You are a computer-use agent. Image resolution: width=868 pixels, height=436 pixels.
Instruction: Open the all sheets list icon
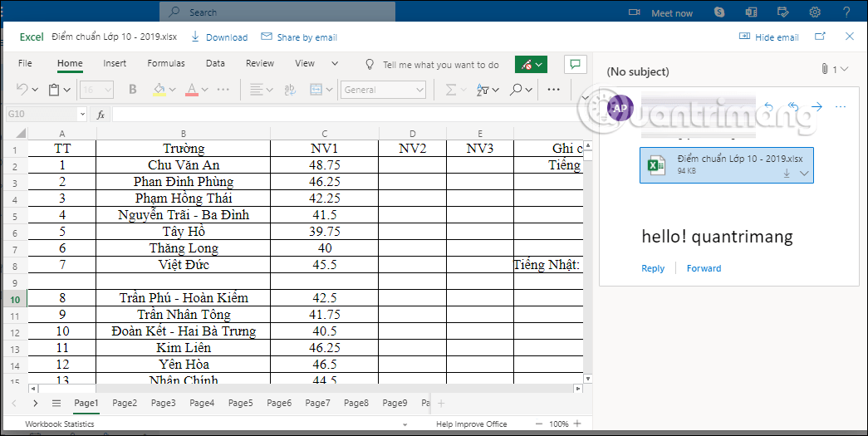(x=56, y=404)
